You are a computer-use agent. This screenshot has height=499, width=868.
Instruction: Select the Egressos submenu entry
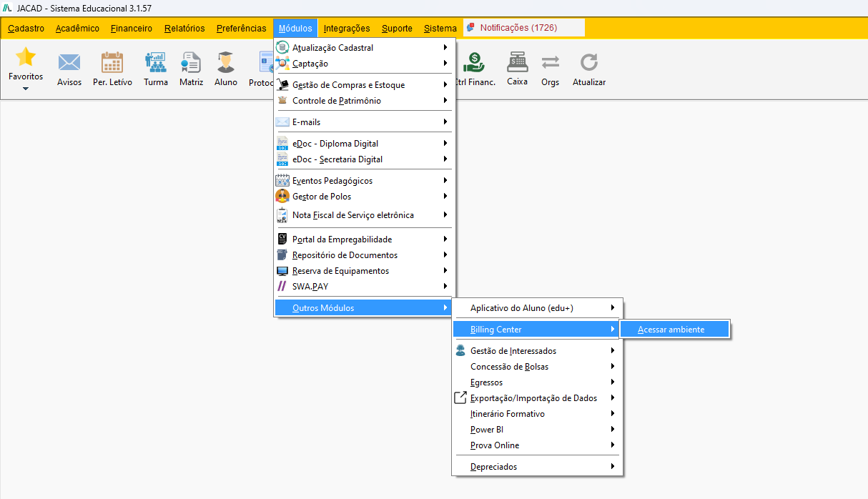coord(537,382)
